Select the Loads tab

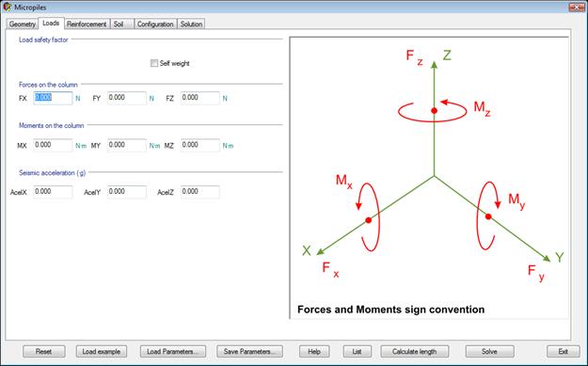click(51, 24)
